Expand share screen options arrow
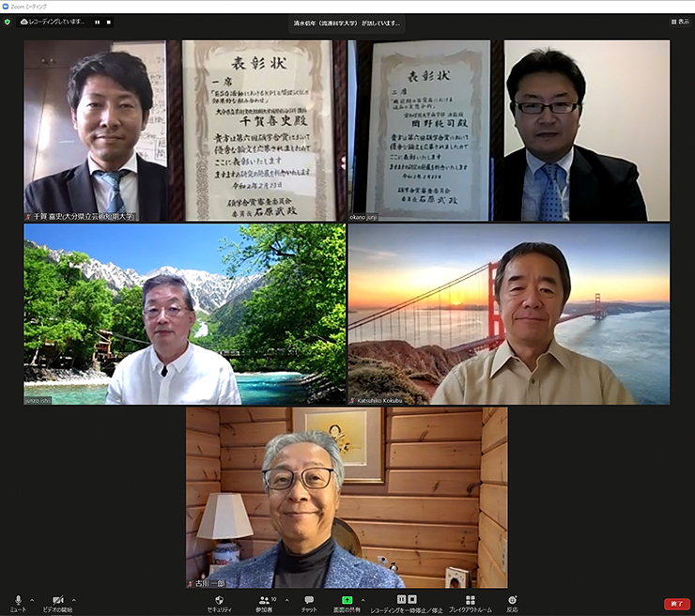This screenshot has height=616, width=695. click(x=361, y=599)
